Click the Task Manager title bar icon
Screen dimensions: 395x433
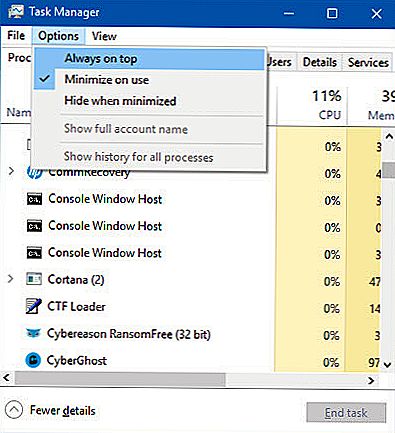pos(16,12)
